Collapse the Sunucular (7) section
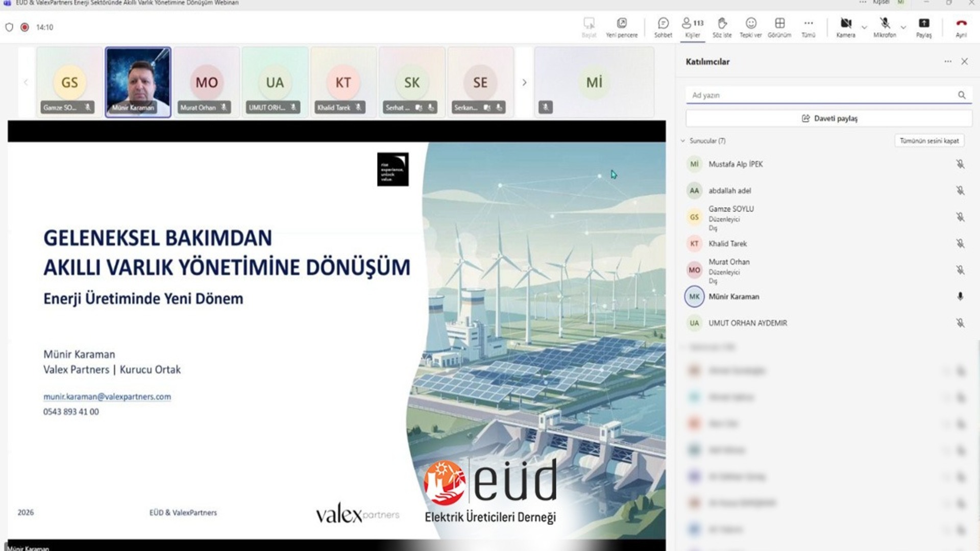This screenshot has width=980, height=551. pos(683,141)
